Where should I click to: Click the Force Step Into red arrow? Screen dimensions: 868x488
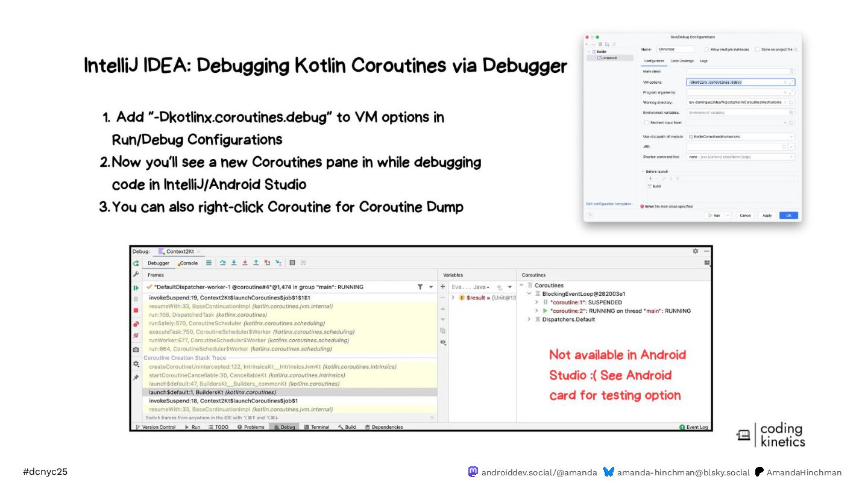[245, 263]
